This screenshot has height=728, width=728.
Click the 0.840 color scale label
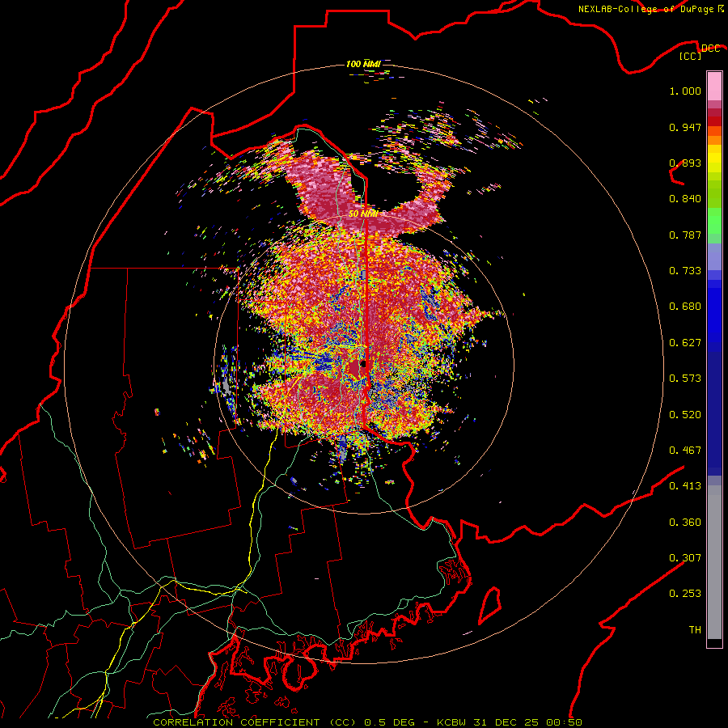click(x=685, y=199)
